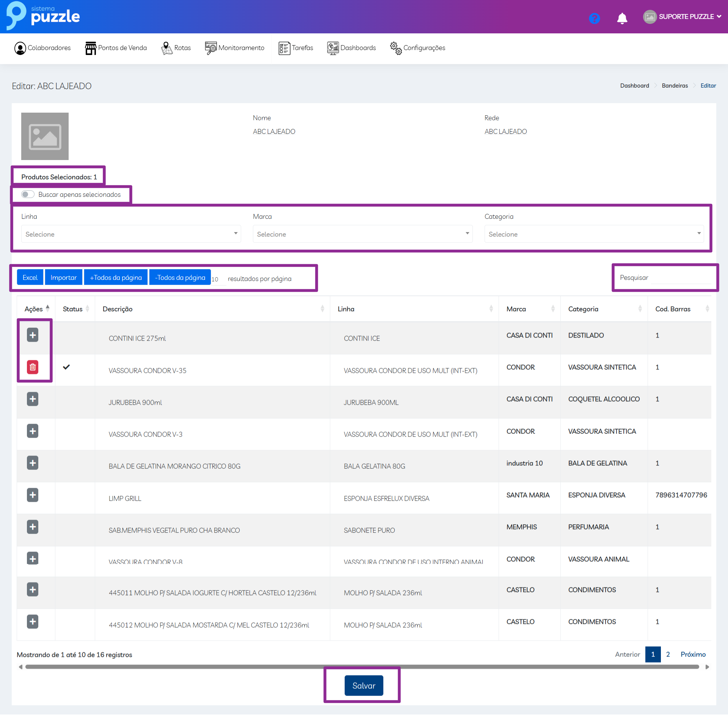
Task: Click the horizontal scrollbar under the table
Action: click(362, 667)
